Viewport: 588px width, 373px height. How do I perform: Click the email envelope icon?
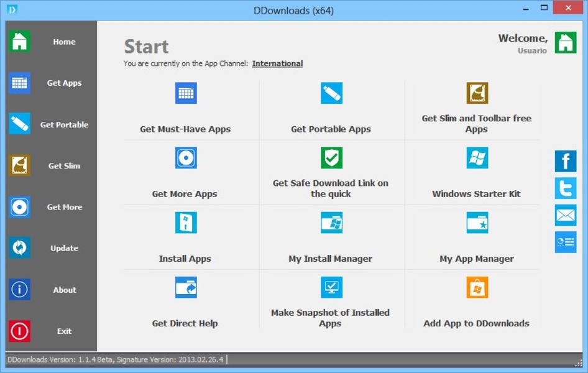click(566, 215)
